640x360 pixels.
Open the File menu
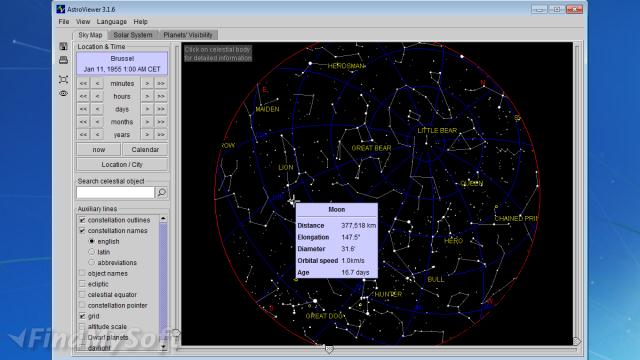pyautogui.click(x=64, y=22)
